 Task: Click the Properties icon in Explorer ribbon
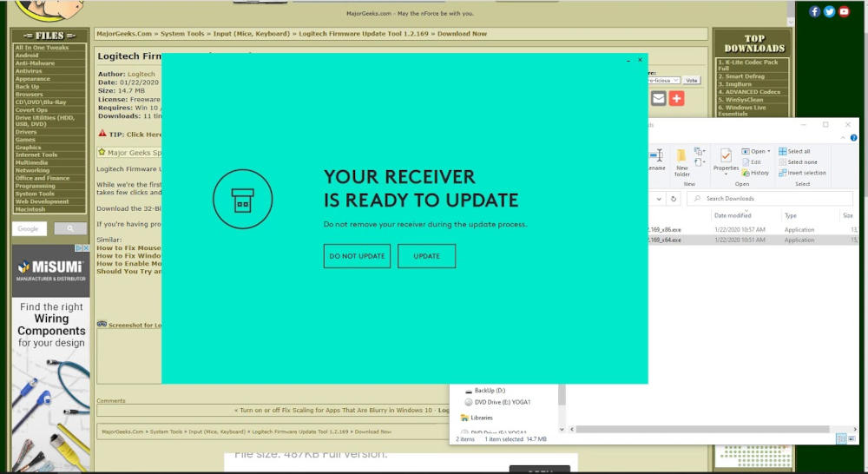(x=726, y=155)
